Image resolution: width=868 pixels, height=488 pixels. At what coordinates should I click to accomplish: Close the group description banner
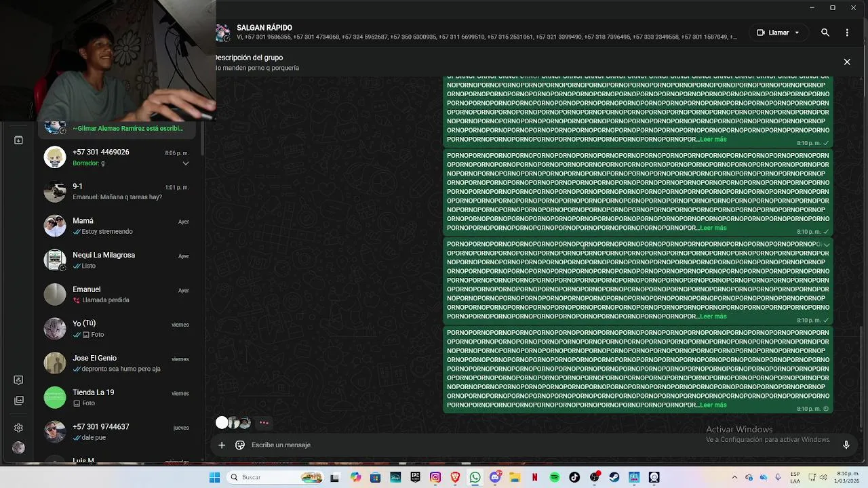[847, 62]
